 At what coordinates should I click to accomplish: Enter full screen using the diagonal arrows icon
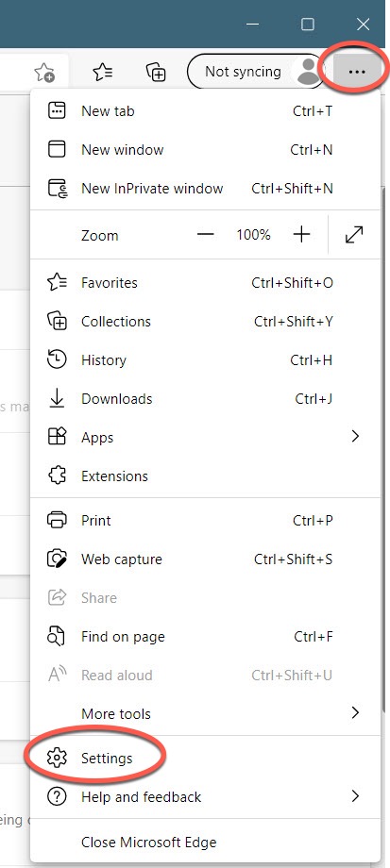pos(353,235)
